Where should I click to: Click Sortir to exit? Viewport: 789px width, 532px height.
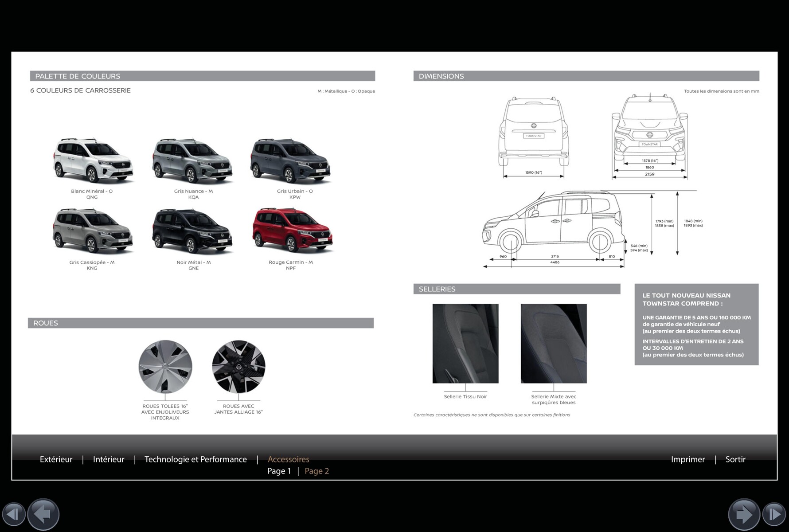[735, 459]
